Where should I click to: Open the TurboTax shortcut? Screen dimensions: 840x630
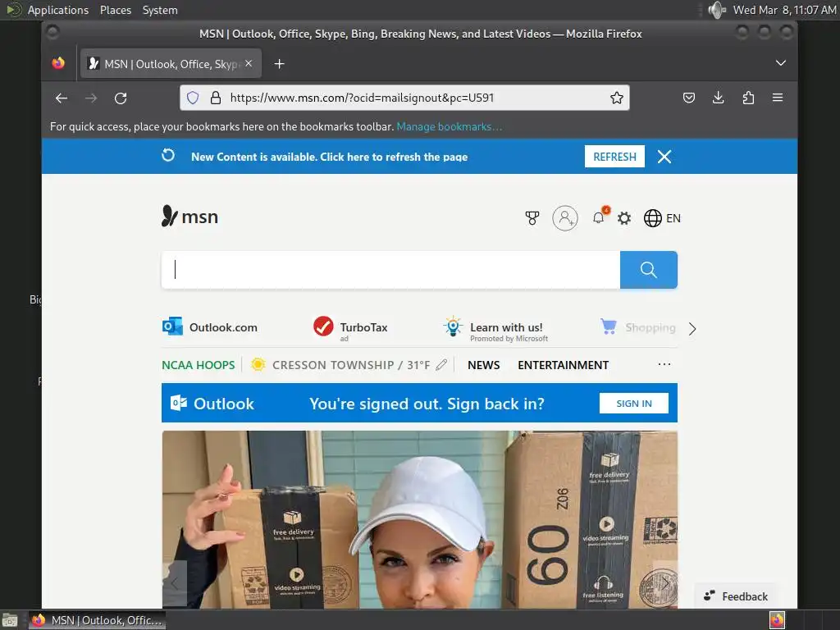coord(350,328)
